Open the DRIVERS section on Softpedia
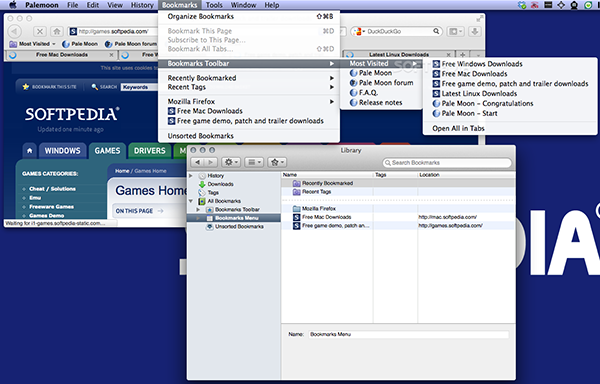Screen dimensions: 600x384 pos(150,151)
